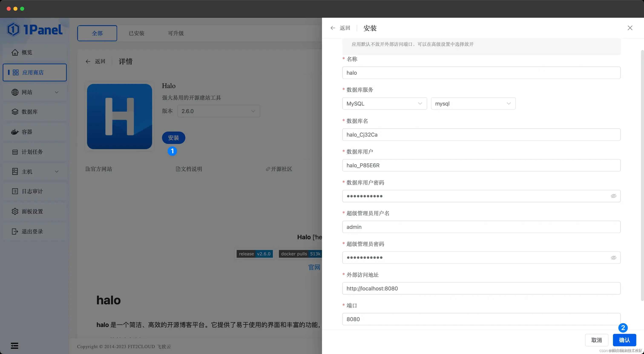Reveal the 数据库用户密码 password with eye icon
This screenshot has height=354, width=644.
(614, 196)
